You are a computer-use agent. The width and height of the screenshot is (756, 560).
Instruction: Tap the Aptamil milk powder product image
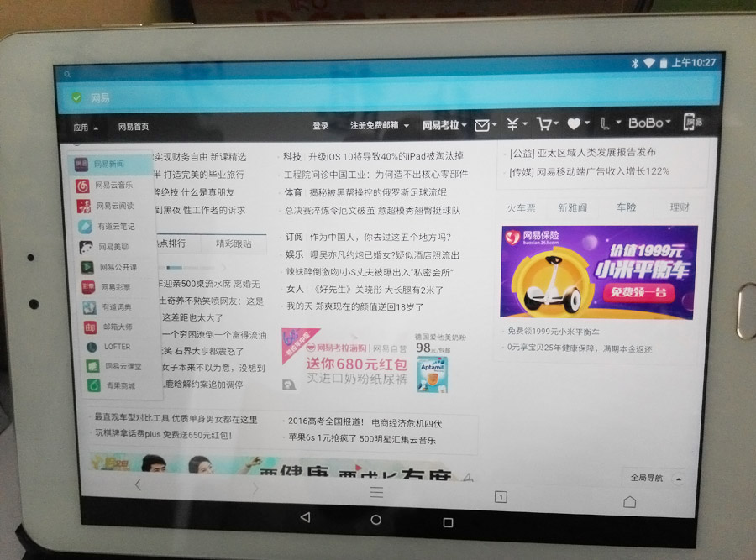click(x=433, y=374)
